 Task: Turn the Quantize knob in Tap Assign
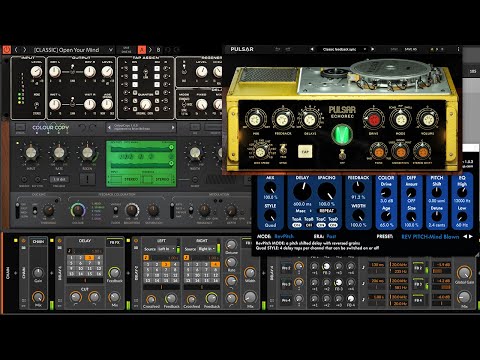(x=146, y=105)
